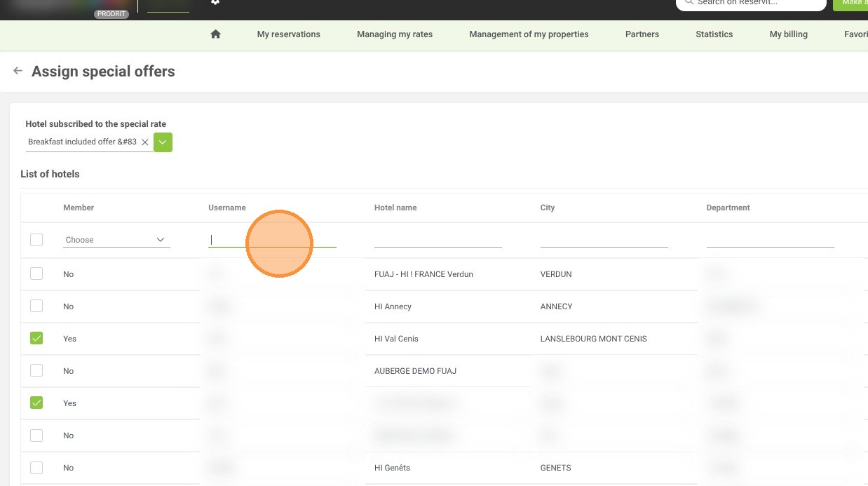This screenshot has width=868, height=486.
Task: Open Partners menu
Action: point(642,34)
